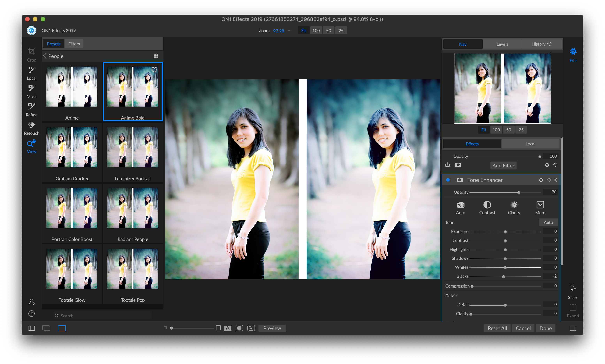Screen dimensions: 605x364
Task: Click the Done button
Action: click(546, 328)
